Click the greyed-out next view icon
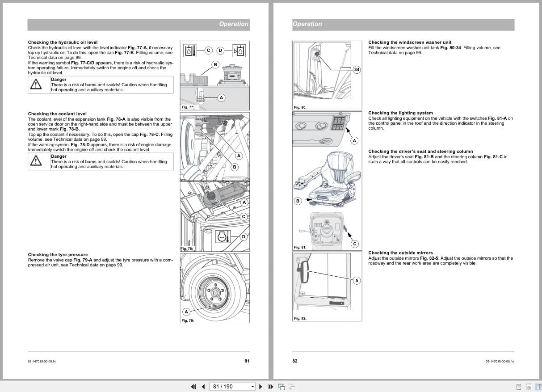The height and width of the screenshot is (392, 542). [x=291, y=386]
